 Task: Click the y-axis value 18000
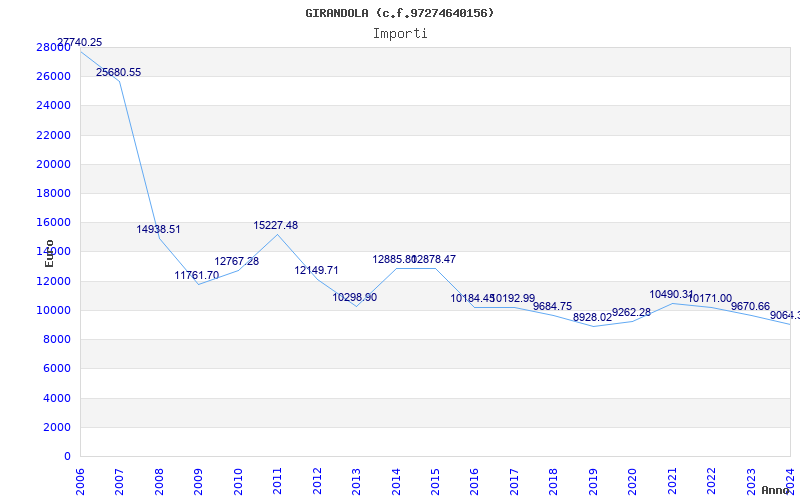pos(53,193)
